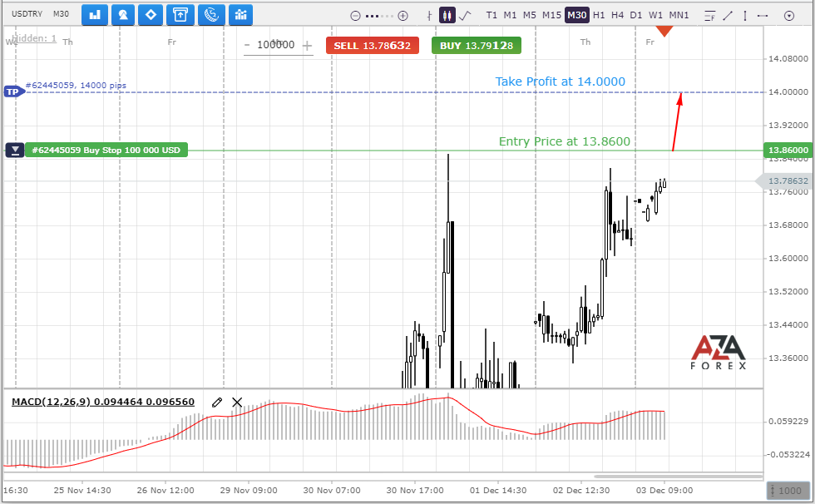Open the USDTRY symbol selector
This screenshot has height=504, width=815.
(27, 14)
